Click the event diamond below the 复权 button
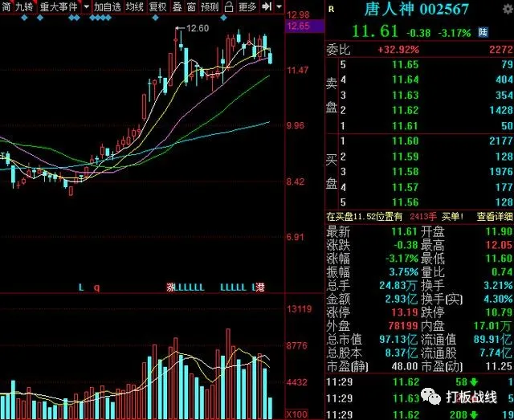This screenshot has width=514, height=420. tap(156, 18)
